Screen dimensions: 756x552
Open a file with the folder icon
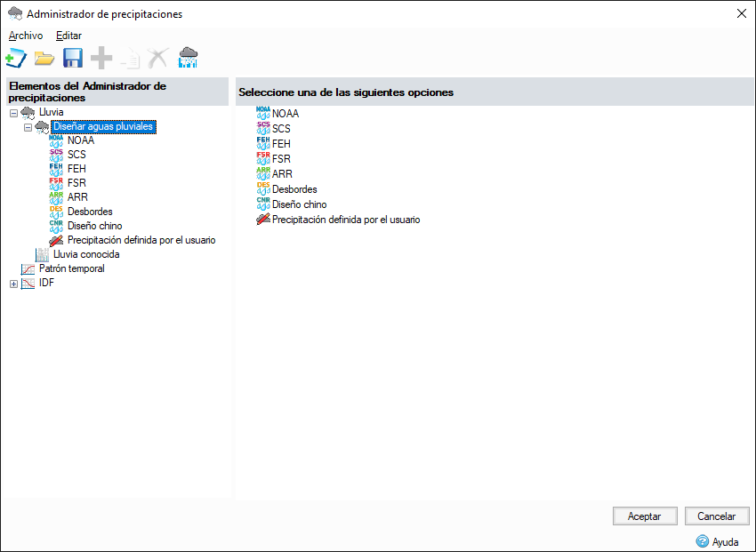point(44,59)
